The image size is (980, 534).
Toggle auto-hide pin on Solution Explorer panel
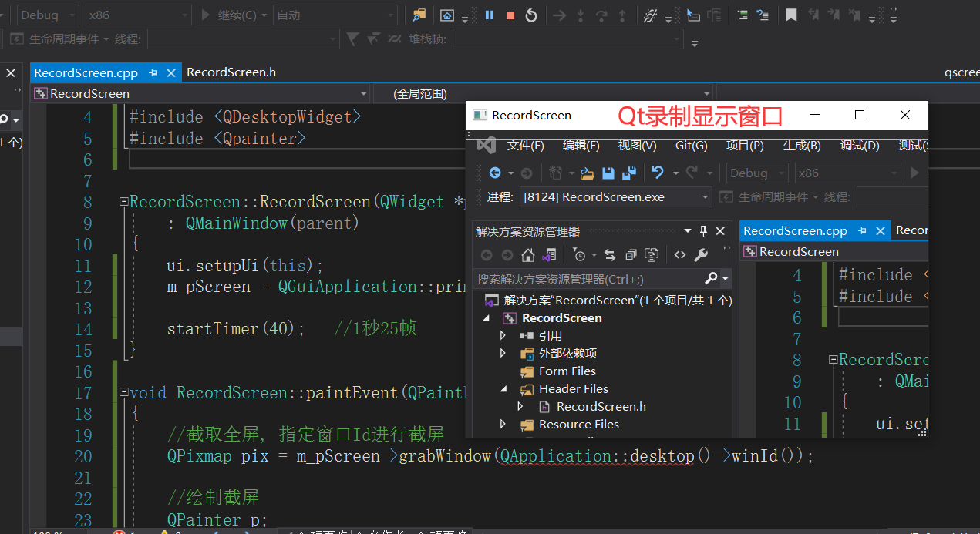(x=703, y=231)
